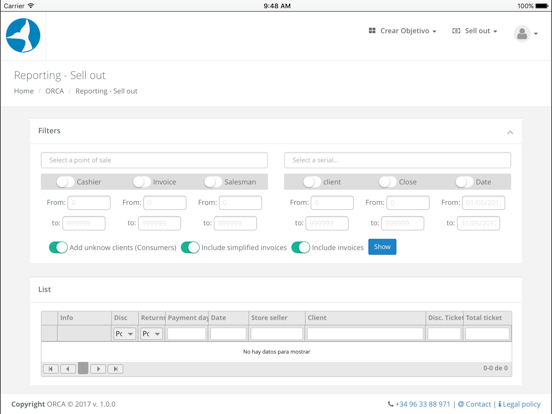
Task: Open ORCA breadcrumb link
Action: pos(55,91)
